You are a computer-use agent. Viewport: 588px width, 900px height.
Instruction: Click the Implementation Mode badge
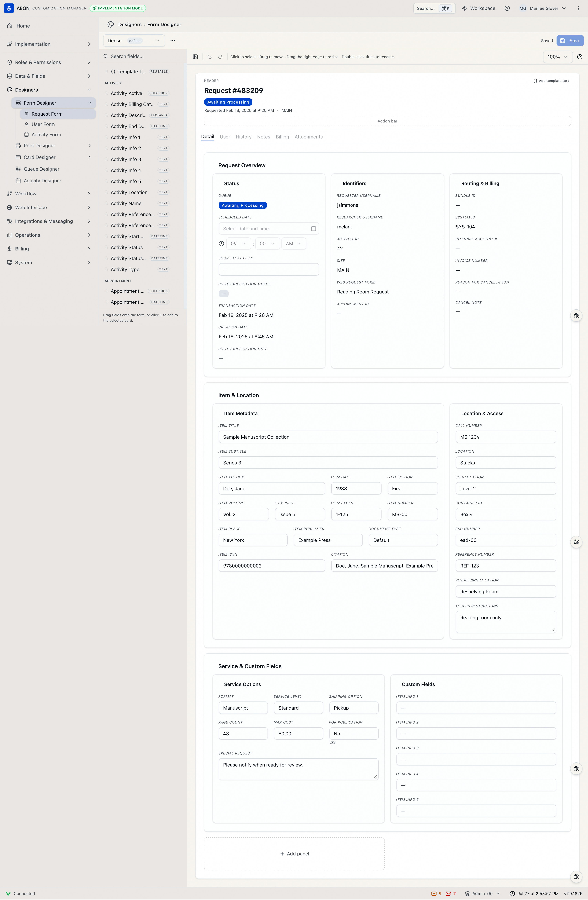click(118, 8)
